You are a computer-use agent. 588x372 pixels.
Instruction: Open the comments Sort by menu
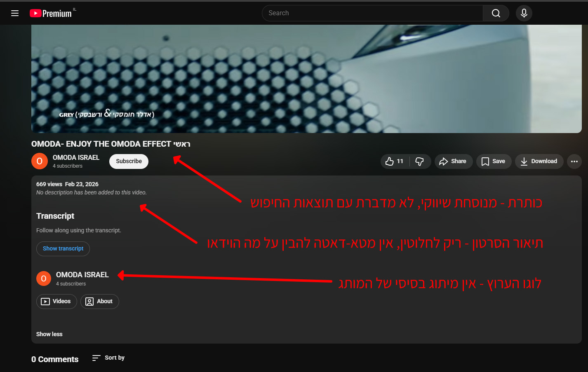108,358
